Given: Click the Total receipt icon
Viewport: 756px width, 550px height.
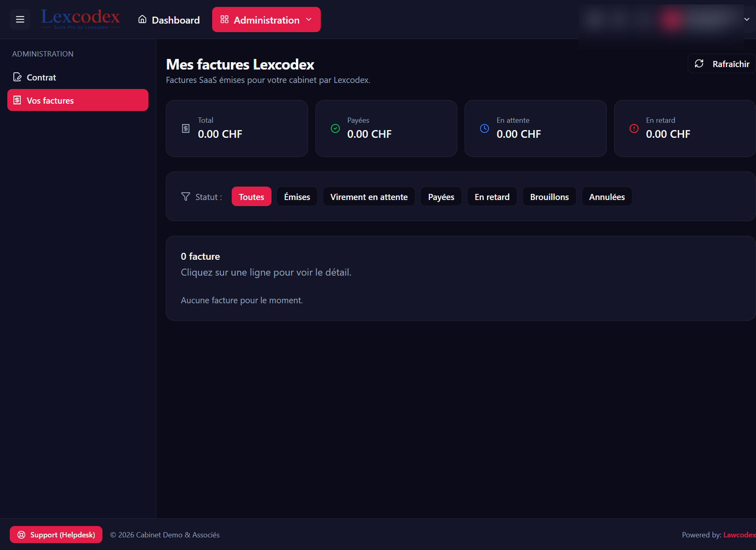Looking at the screenshot, I should 186,128.
